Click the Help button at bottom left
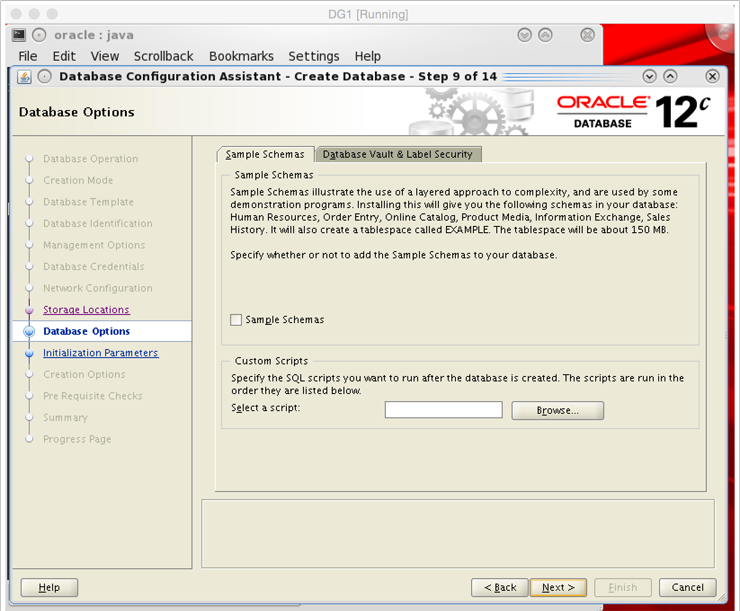Image resolution: width=740 pixels, height=611 pixels. point(49,587)
